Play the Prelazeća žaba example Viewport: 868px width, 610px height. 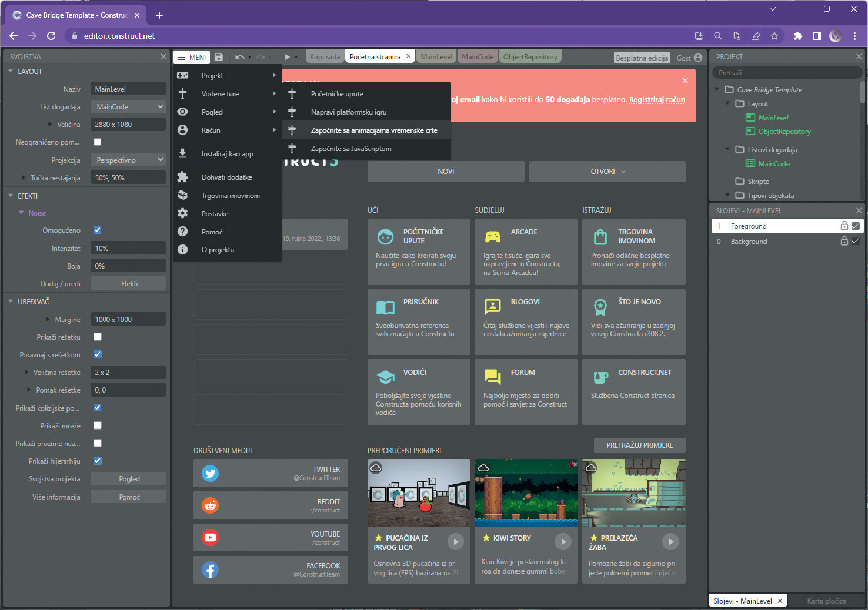coord(670,541)
